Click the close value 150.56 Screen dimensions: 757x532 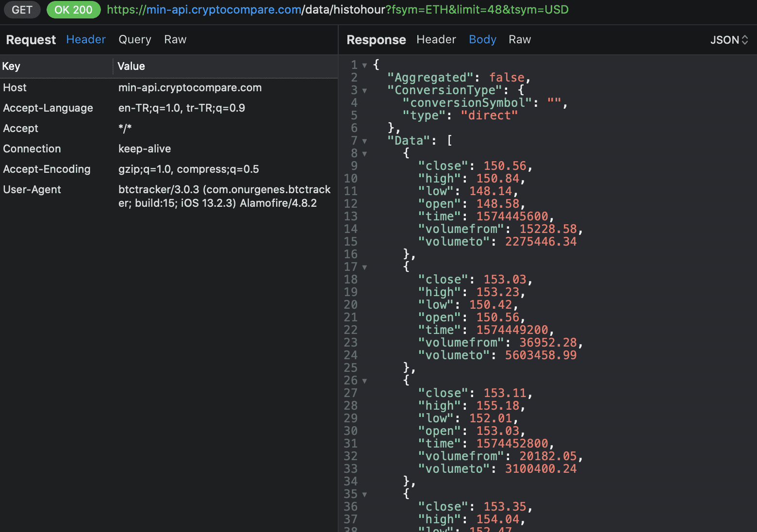[x=505, y=166]
